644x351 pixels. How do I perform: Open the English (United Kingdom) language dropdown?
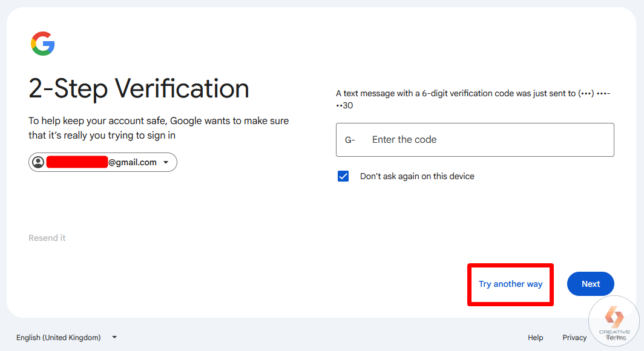pos(67,338)
